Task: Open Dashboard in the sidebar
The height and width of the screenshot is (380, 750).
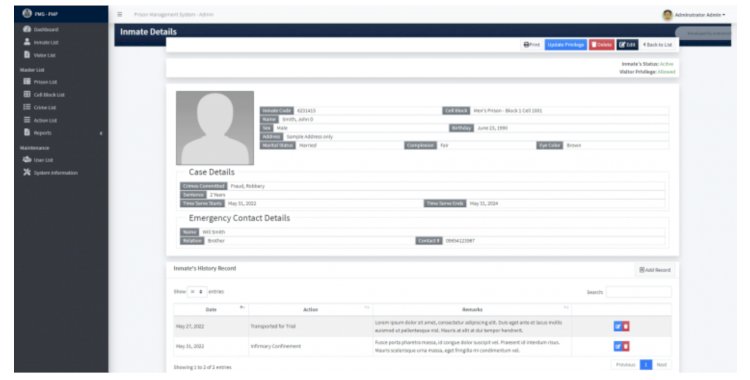Action: pyautogui.click(x=46, y=30)
